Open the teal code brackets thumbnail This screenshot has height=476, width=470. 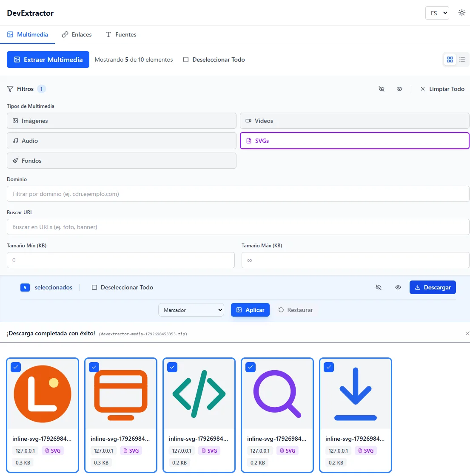[199, 394]
